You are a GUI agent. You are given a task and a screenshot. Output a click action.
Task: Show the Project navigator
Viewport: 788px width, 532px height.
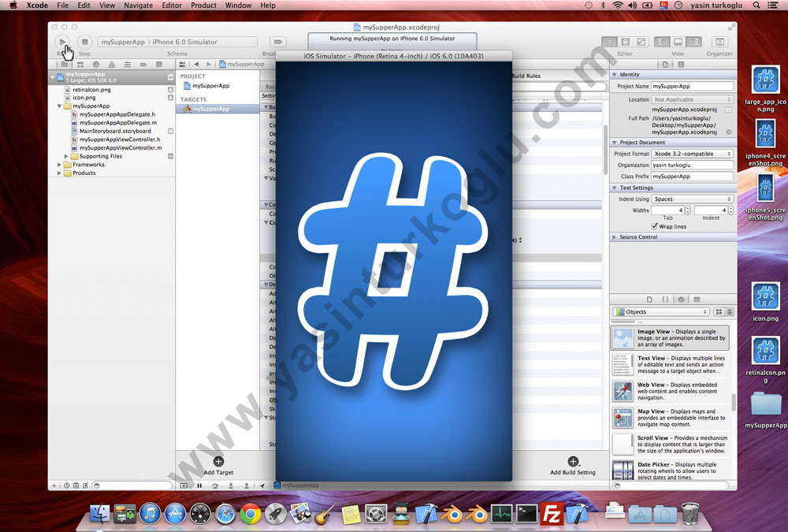65,65
